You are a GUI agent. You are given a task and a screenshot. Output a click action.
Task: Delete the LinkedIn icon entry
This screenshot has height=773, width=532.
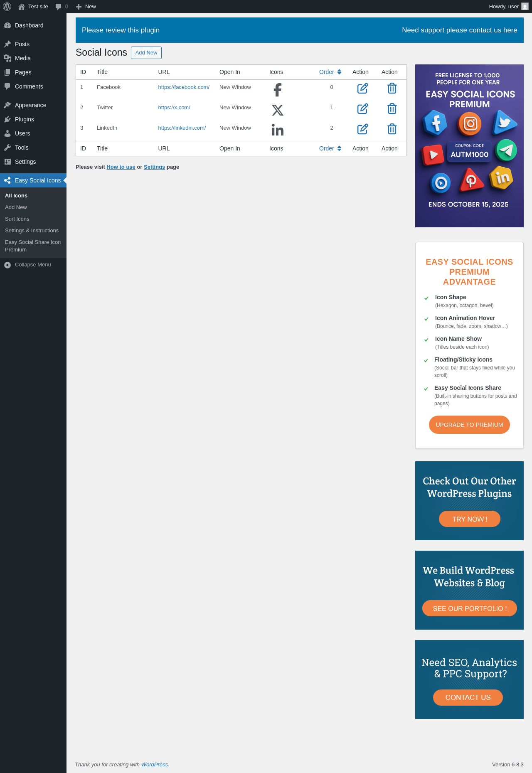click(392, 129)
